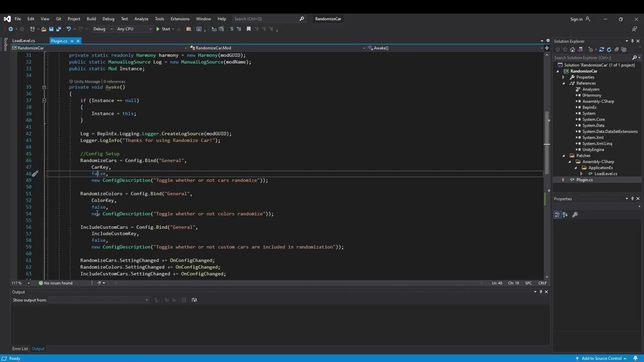The height and width of the screenshot is (362, 644).
Task: Click the Alphabetical sort icon in Properties panel
Action: point(565,215)
